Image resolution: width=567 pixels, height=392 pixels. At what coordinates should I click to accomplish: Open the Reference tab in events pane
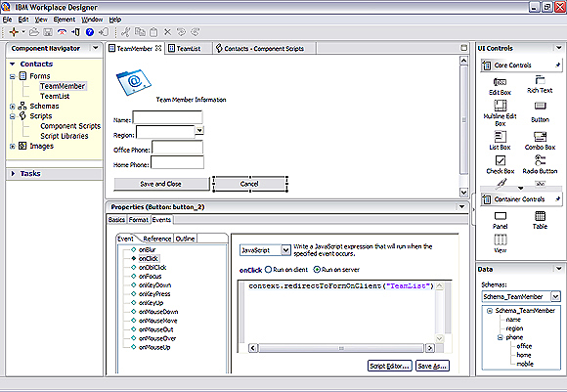(157, 239)
